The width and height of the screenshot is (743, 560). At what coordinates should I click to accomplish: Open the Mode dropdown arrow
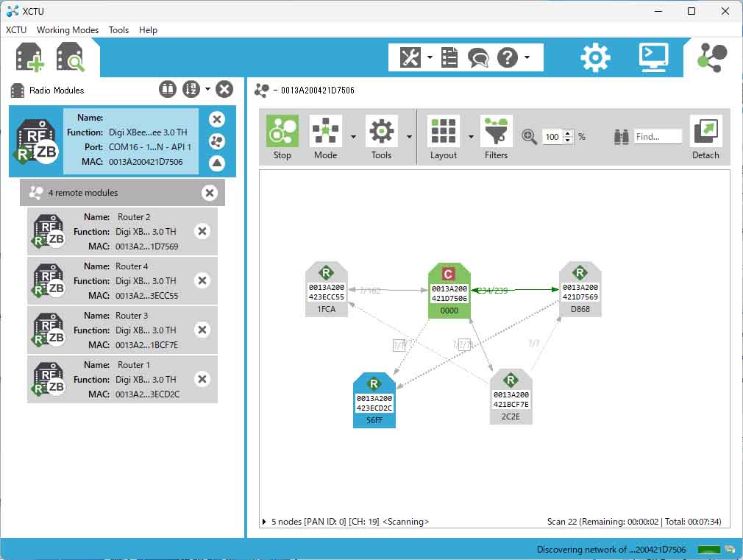coord(354,137)
